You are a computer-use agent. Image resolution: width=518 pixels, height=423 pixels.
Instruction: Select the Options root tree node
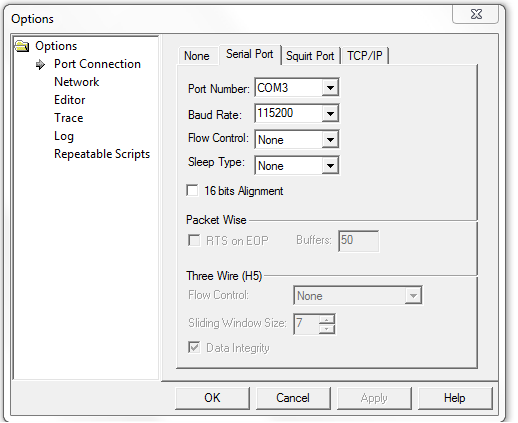56,46
